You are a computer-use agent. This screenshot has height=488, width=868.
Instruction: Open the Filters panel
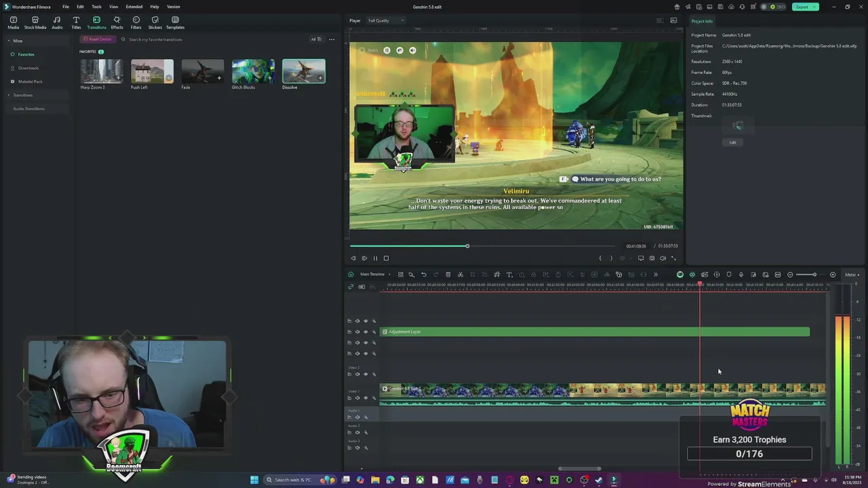click(x=136, y=22)
